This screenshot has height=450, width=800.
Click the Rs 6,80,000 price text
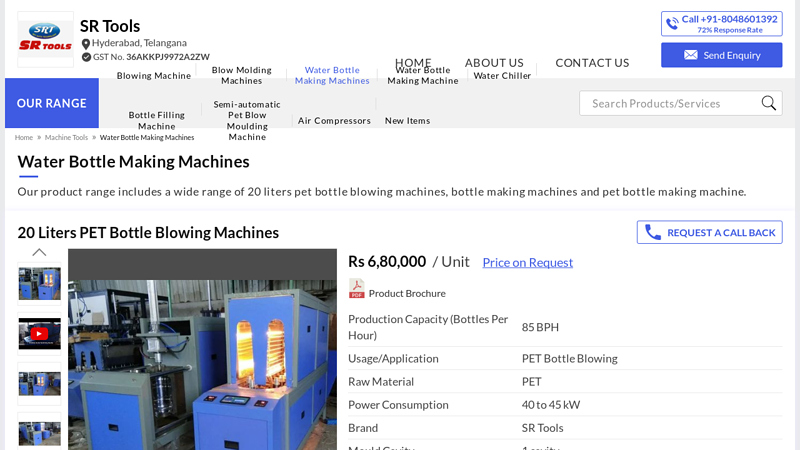click(x=387, y=262)
